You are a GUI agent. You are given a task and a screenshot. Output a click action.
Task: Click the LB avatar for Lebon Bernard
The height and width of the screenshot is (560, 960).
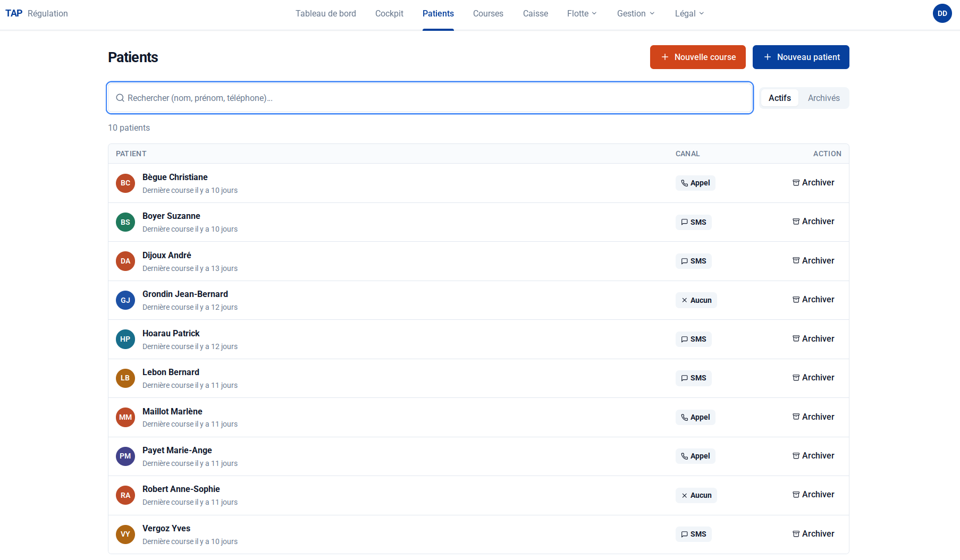point(125,378)
